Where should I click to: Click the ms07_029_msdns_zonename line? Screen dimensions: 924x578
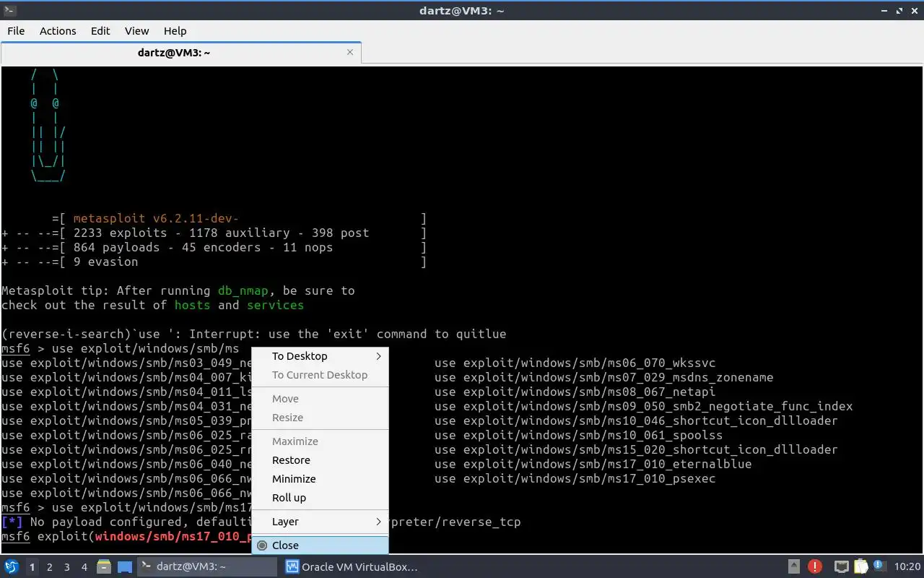tap(603, 378)
